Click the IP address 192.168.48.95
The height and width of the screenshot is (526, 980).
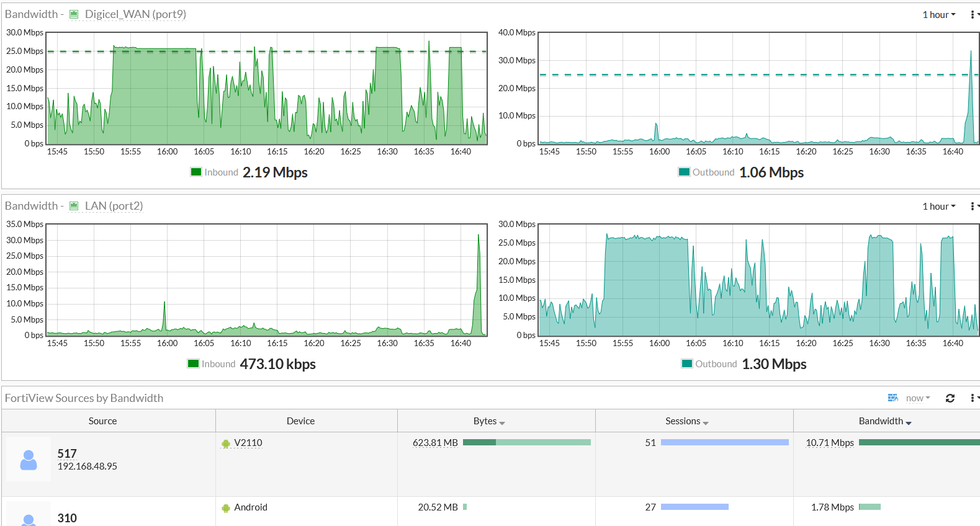pos(88,466)
